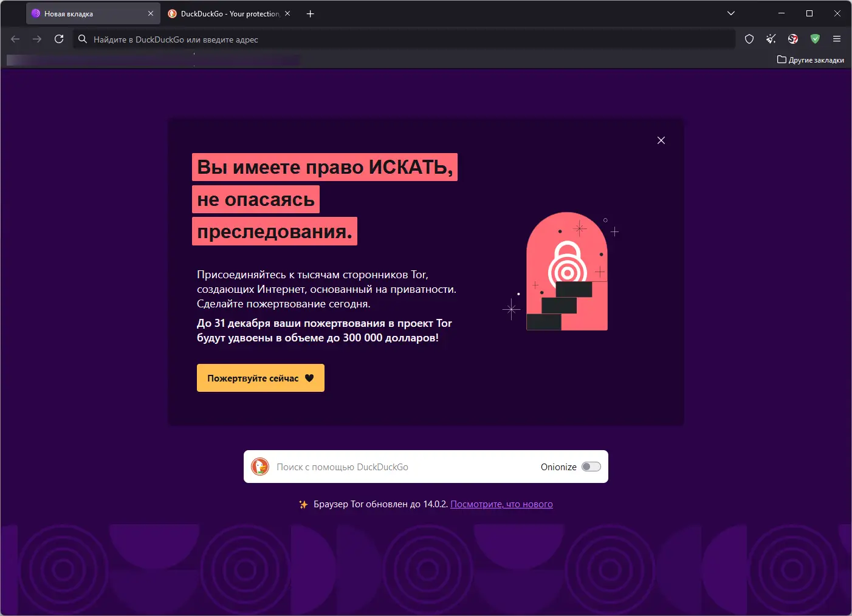Open the hamburger application menu
Viewport: 852px width, 616px height.
[837, 39]
